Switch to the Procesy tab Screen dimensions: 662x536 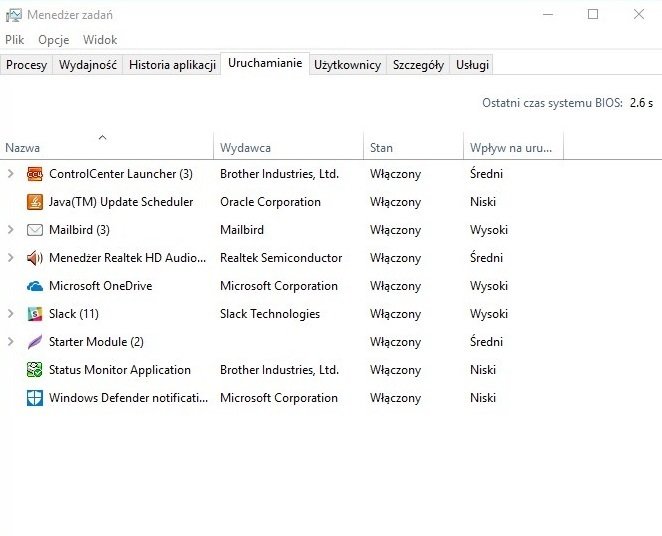click(x=27, y=65)
